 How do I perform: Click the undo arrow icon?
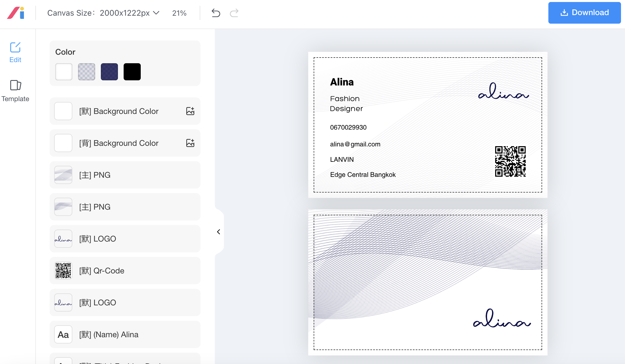pos(216,13)
